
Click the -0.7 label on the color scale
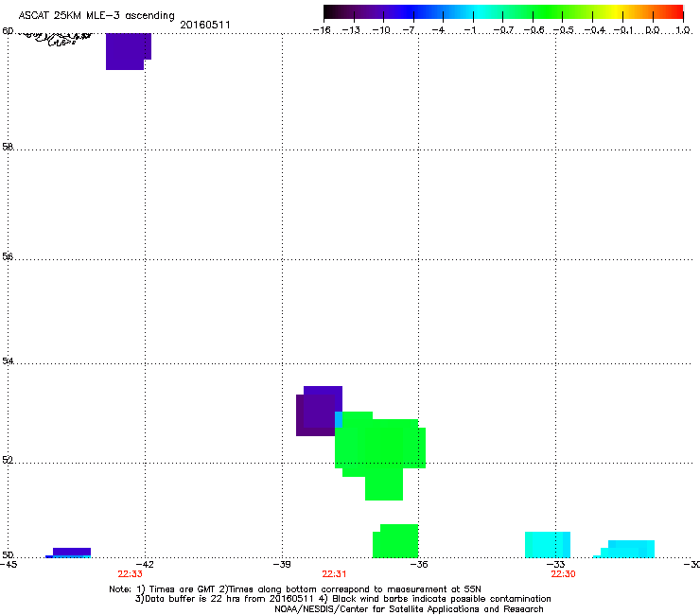pos(503,30)
